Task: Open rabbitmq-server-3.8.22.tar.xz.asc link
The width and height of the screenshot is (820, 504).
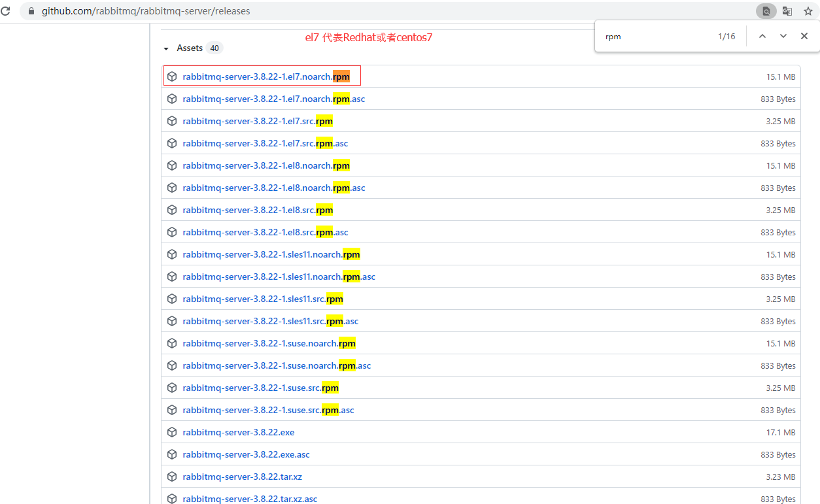Action: point(250,499)
